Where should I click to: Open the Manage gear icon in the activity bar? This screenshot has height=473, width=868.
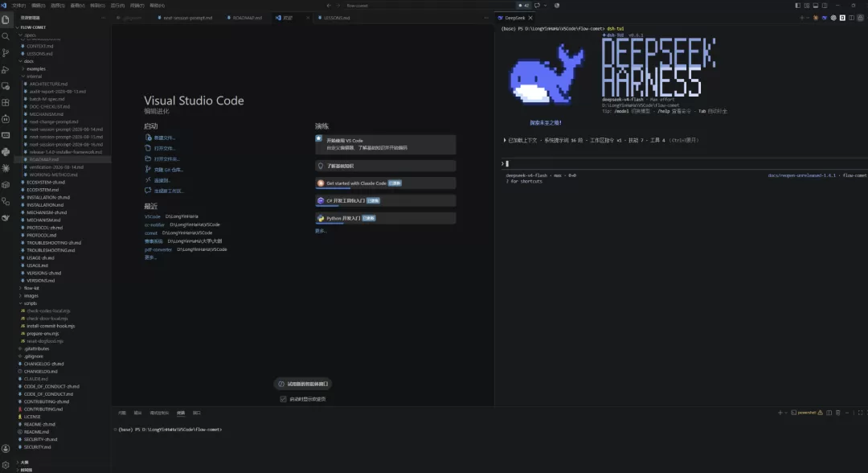pos(6,465)
